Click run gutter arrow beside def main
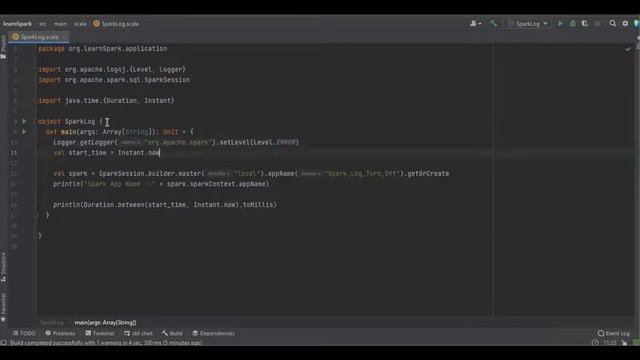The height and width of the screenshot is (360, 640). (24, 132)
